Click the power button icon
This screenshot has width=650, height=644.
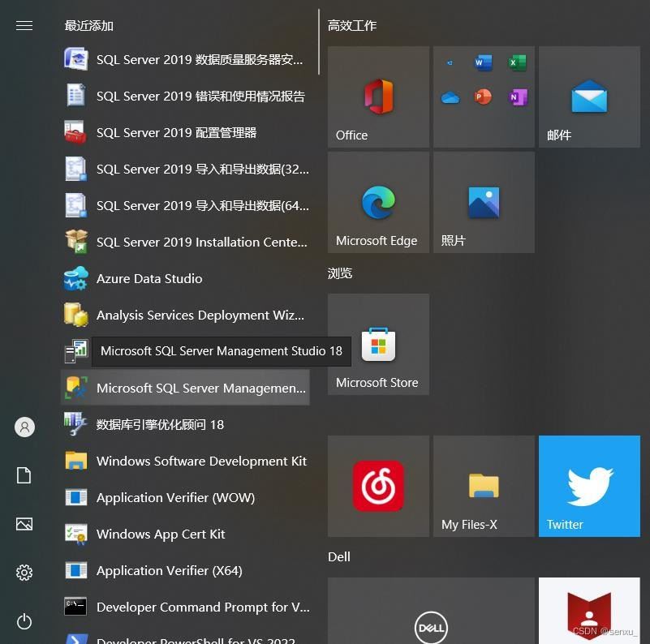pyautogui.click(x=24, y=621)
